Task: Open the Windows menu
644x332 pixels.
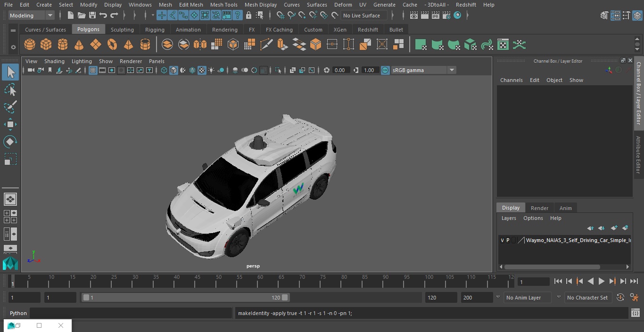Action: [140, 5]
